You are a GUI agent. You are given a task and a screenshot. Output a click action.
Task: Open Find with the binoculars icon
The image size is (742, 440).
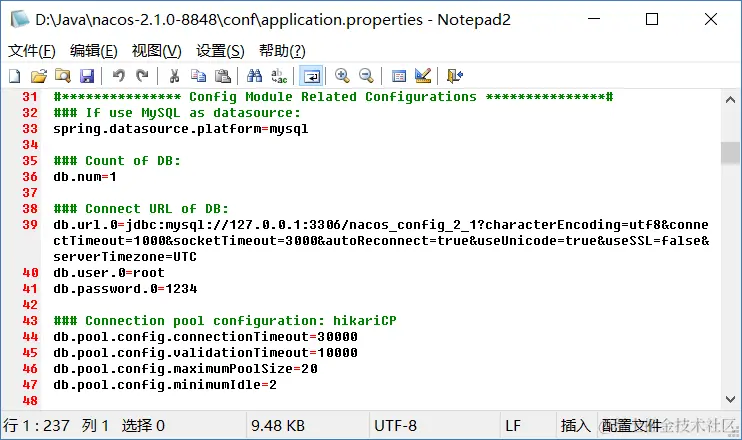255,76
